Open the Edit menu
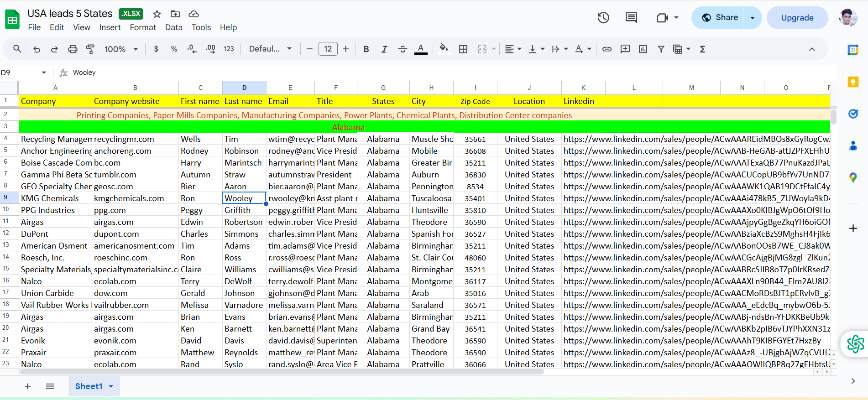The image size is (868, 400). pyautogui.click(x=57, y=27)
